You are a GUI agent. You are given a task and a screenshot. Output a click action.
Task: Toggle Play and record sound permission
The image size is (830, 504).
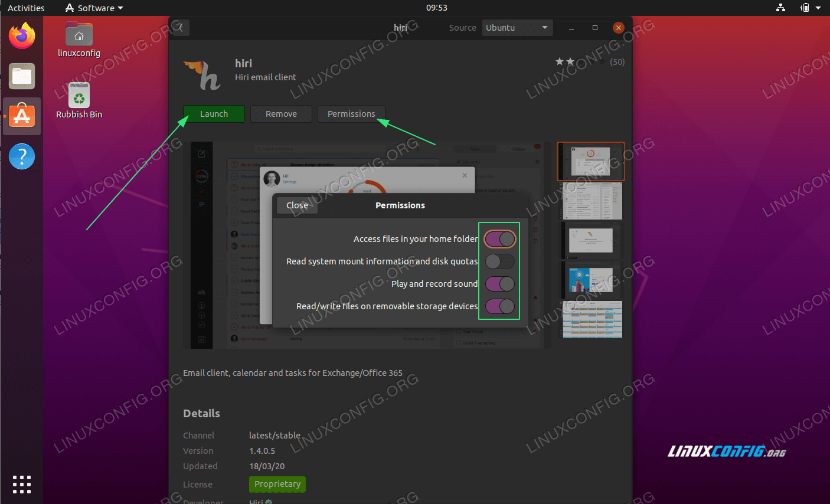(500, 284)
